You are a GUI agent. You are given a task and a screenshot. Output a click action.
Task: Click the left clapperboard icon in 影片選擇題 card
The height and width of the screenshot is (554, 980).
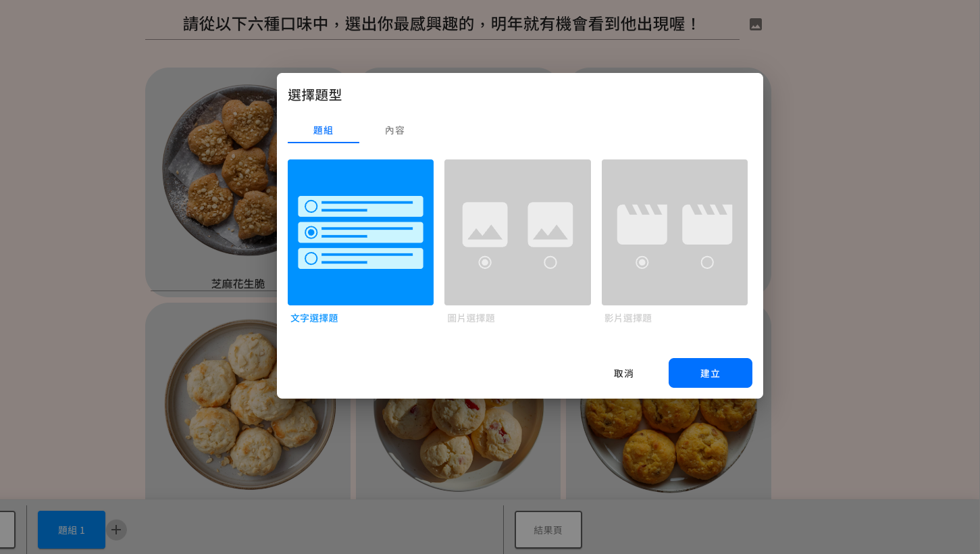(x=642, y=224)
